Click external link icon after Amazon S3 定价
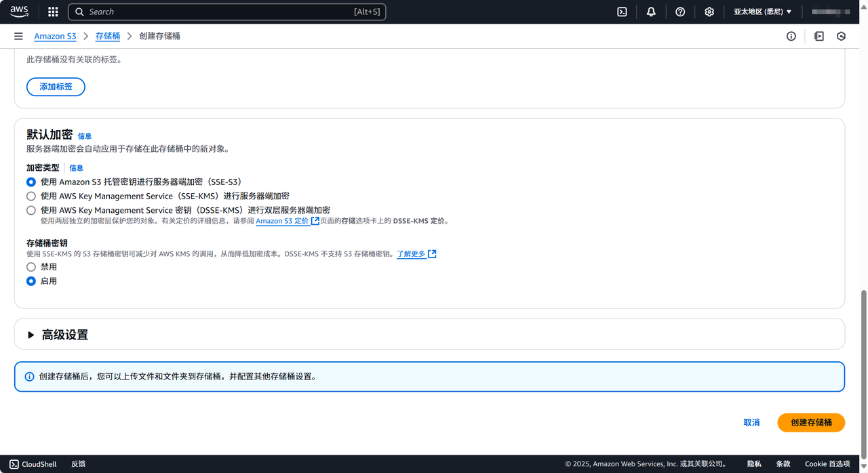Viewport: 868px width, 473px height. (x=315, y=220)
